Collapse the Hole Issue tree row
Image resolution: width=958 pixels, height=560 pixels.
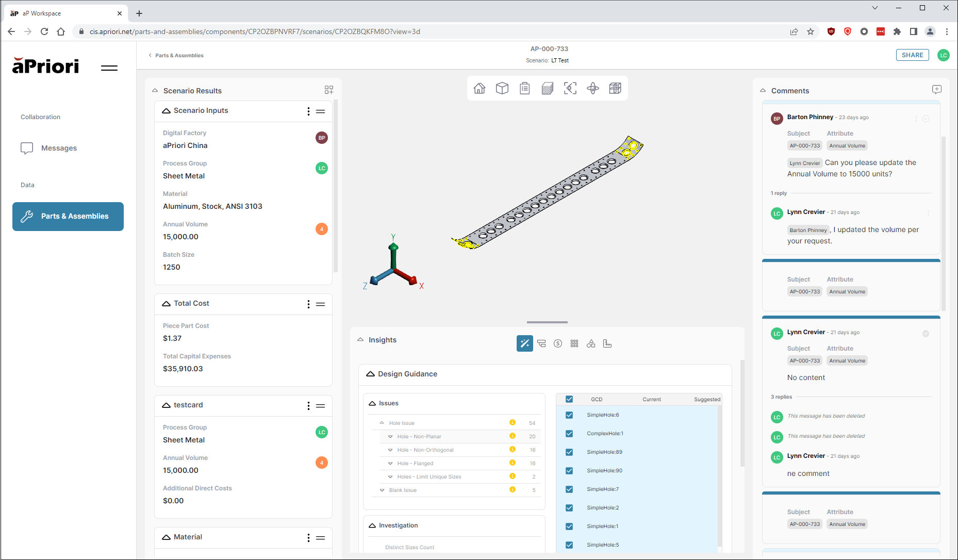coord(382,423)
